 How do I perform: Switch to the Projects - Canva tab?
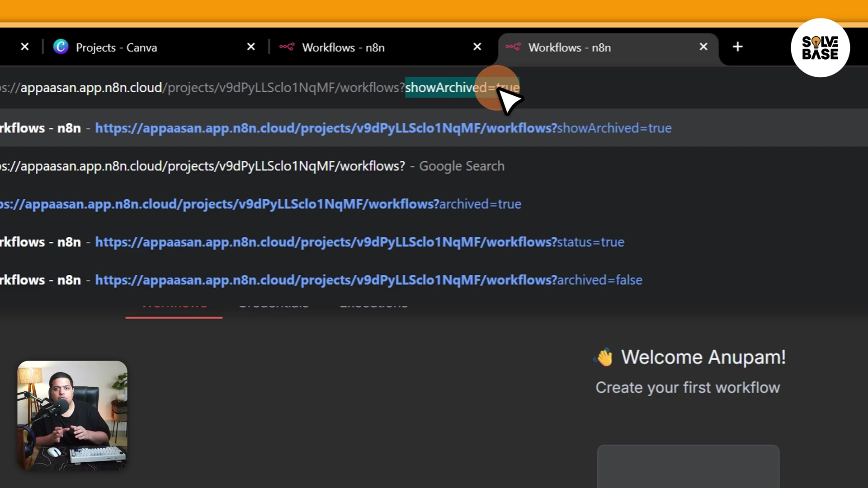click(136, 47)
